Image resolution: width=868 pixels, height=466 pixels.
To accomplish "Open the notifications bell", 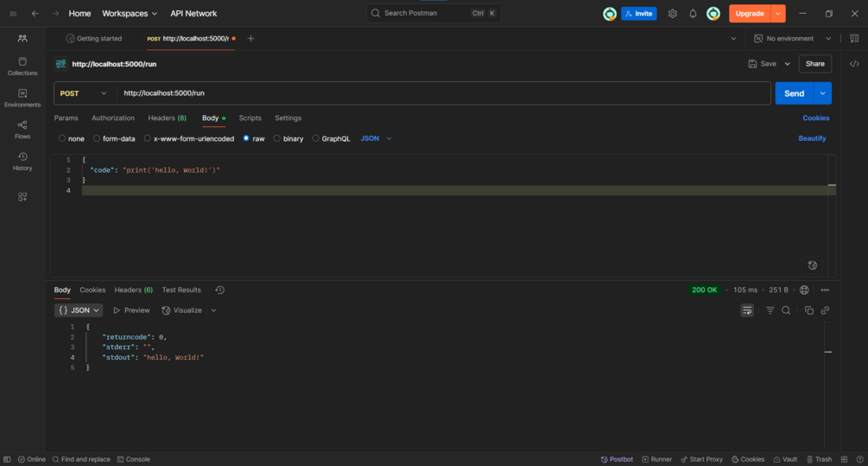I will [693, 13].
